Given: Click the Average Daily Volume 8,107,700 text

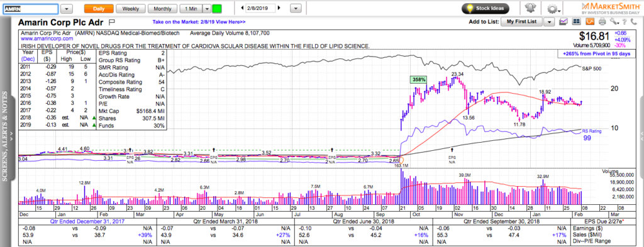Looking at the screenshot, I should [230, 33].
